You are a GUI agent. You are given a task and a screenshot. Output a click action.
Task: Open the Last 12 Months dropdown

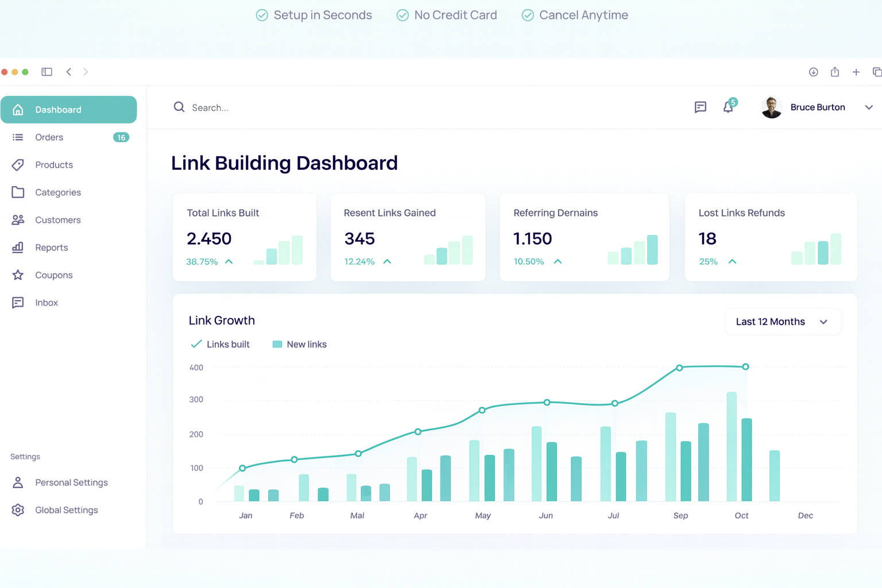pyautogui.click(x=783, y=322)
